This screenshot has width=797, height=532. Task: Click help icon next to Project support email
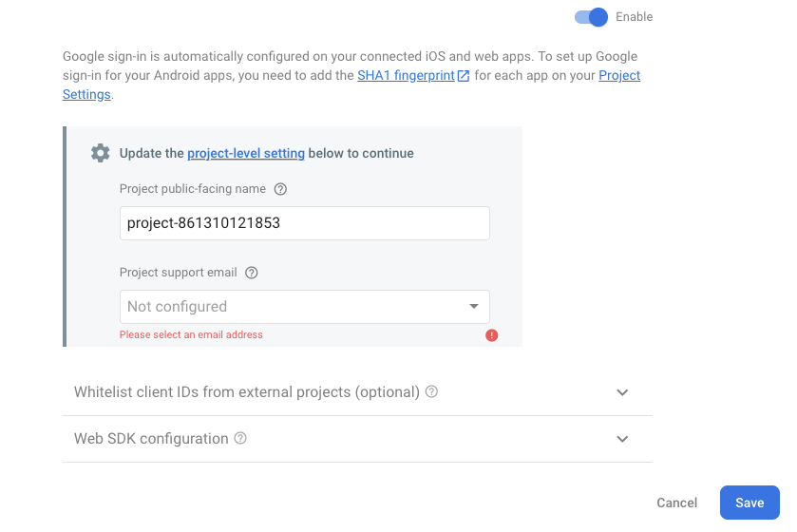pos(252,273)
